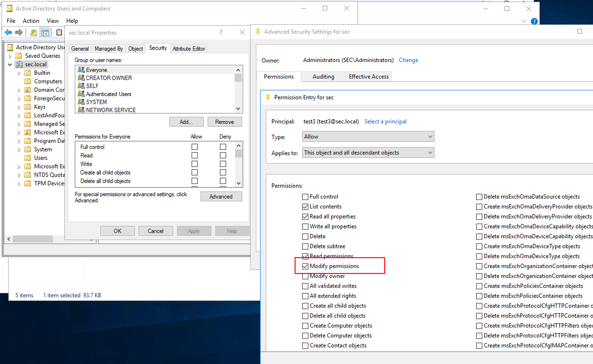Check the Full control permission for test3
Viewport: 593px width, 364px height.
pos(305,197)
